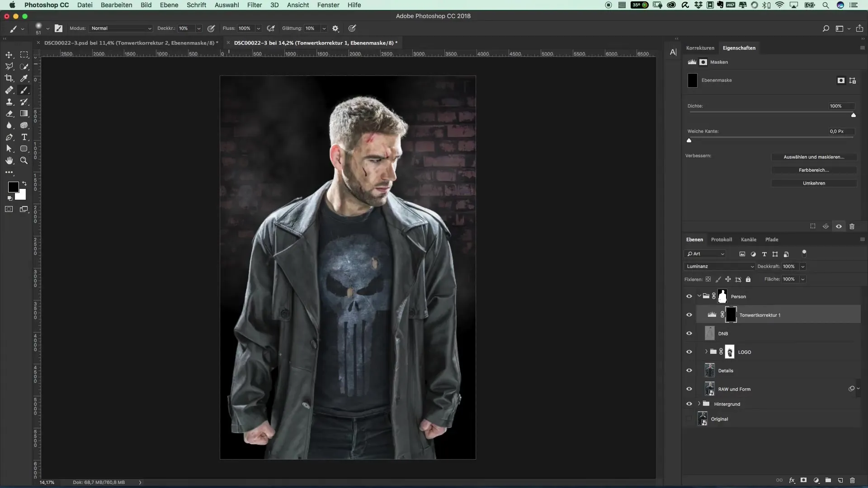Viewport: 868px width, 488px height.
Task: Open the Ebene menu
Action: tap(169, 5)
